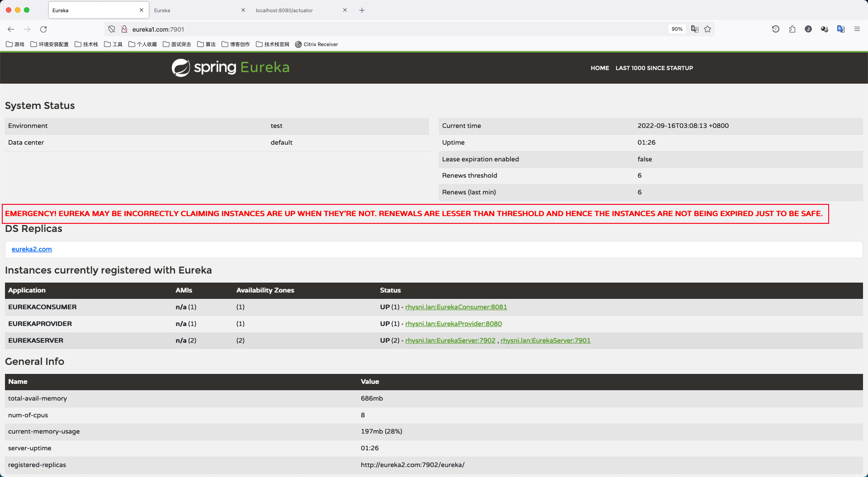This screenshot has width=868, height=477.
Task: Click the Status column header
Action: (x=390, y=290)
